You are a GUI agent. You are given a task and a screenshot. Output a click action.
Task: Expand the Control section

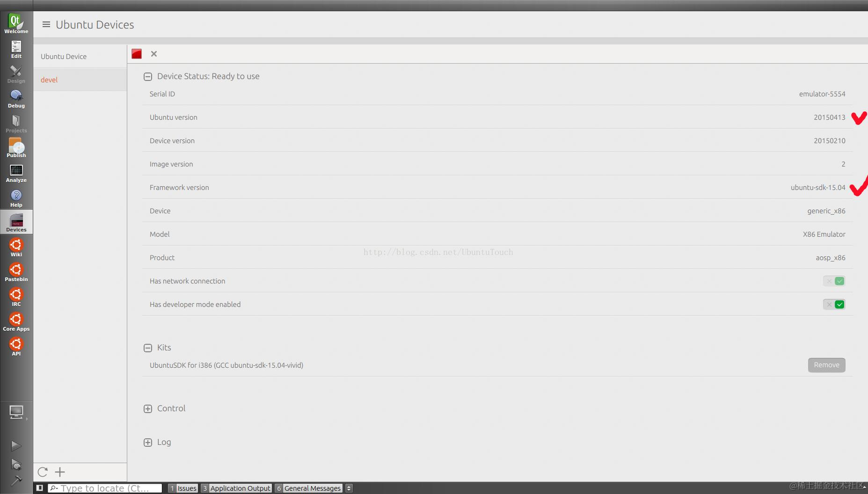(x=148, y=409)
